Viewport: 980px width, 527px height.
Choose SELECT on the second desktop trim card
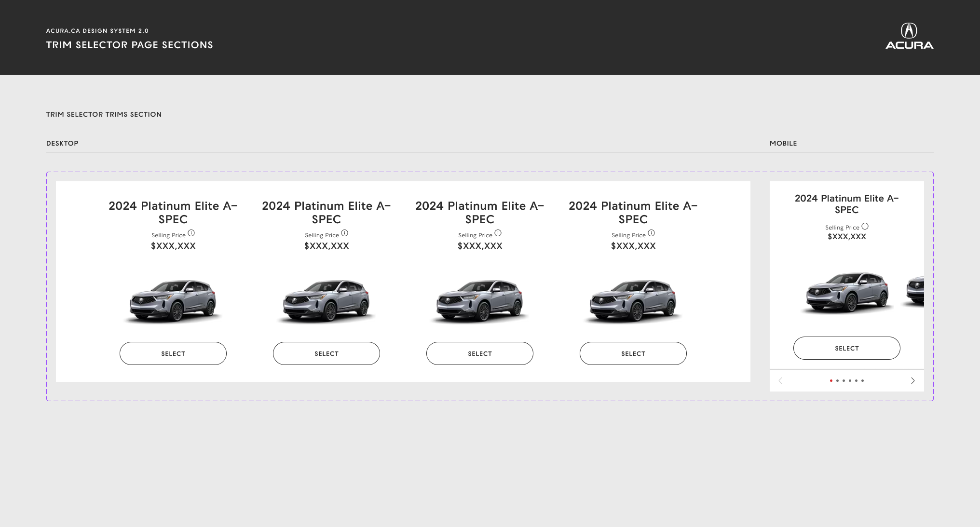tap(327, 353)
